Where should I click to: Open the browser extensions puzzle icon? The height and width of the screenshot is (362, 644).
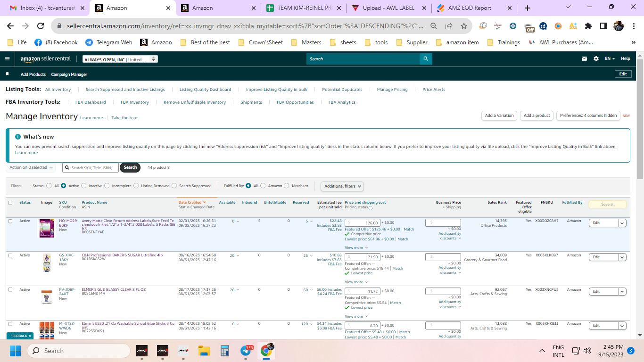(x=588, y=26)
